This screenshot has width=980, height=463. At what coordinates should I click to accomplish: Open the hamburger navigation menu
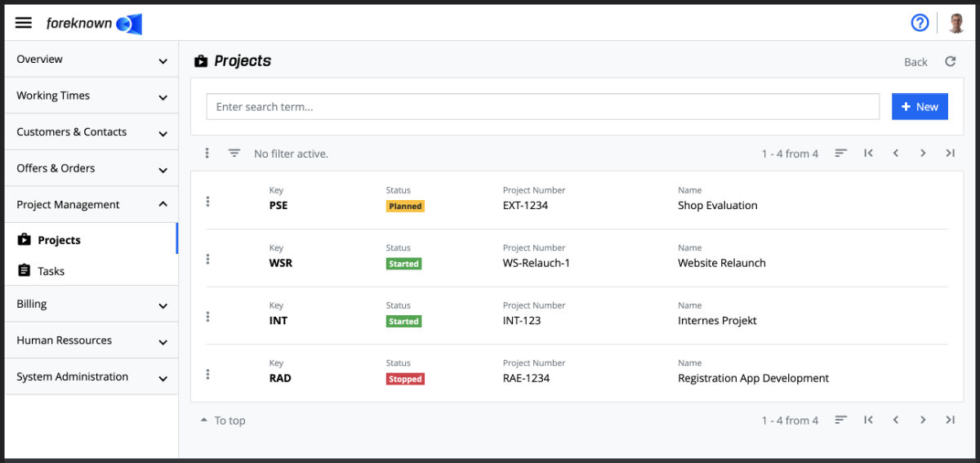(24, 23)
